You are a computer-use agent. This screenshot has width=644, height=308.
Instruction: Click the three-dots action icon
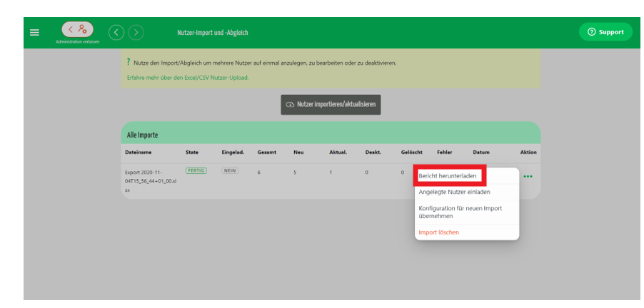point(528,176)
